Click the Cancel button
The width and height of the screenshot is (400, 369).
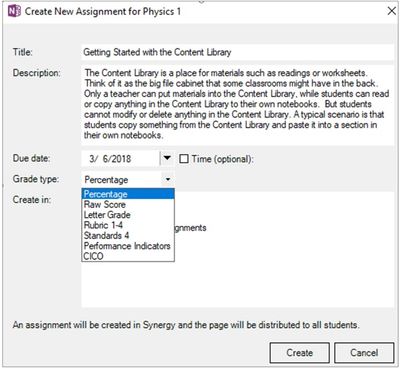pyautogui.click(x=364, y=353)
